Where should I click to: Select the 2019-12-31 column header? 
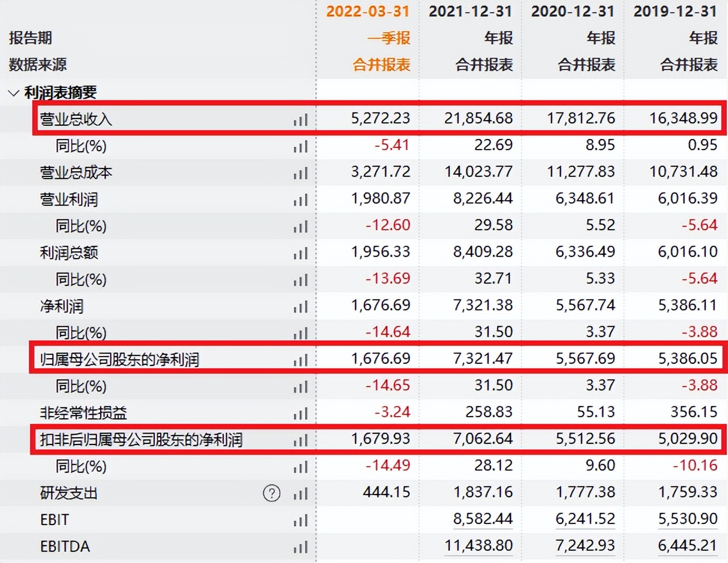[x=675, y=12]
